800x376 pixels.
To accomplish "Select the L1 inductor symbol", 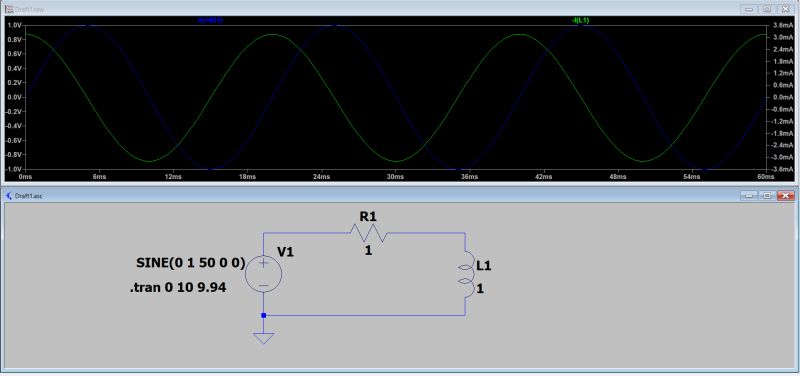I will point(465,273).
